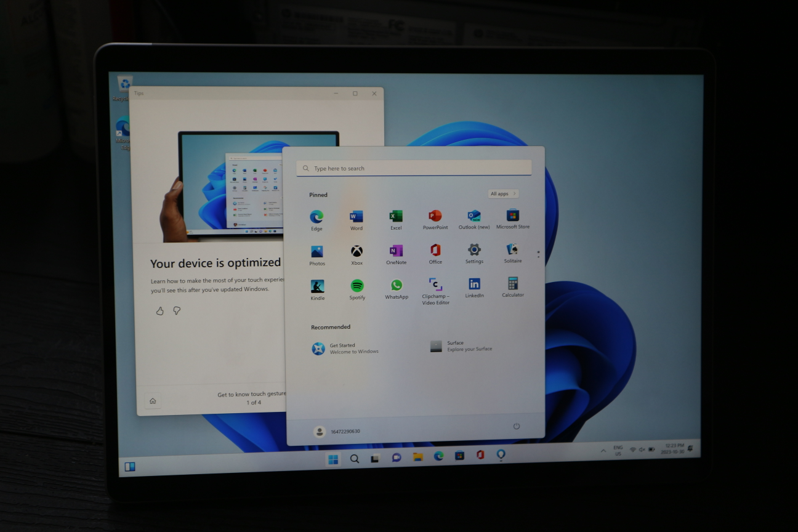Open Clipchamp Video Editor
Viewport: 798px width, 532px height.
pyautogui.click(x=436, y=291)
